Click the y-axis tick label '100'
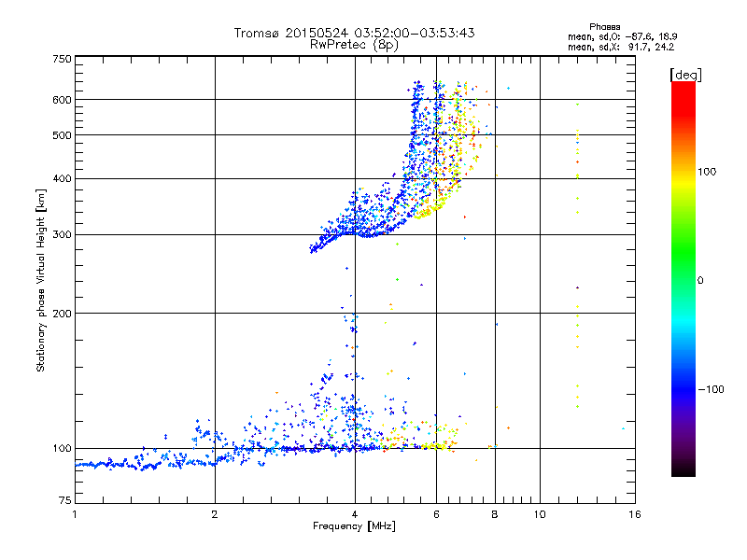 (x=62, y=449)
